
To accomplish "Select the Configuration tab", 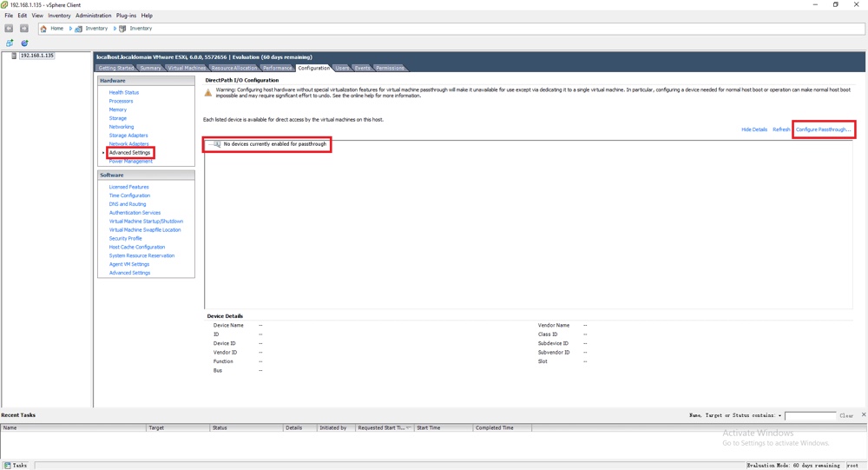I will pos(314,68).
